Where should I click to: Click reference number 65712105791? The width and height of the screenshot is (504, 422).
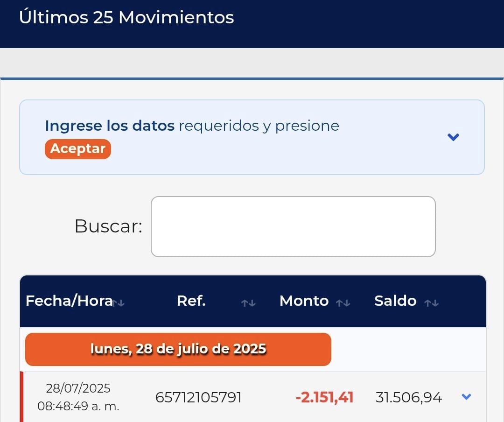pyautogui.click(x=198, y=398)
